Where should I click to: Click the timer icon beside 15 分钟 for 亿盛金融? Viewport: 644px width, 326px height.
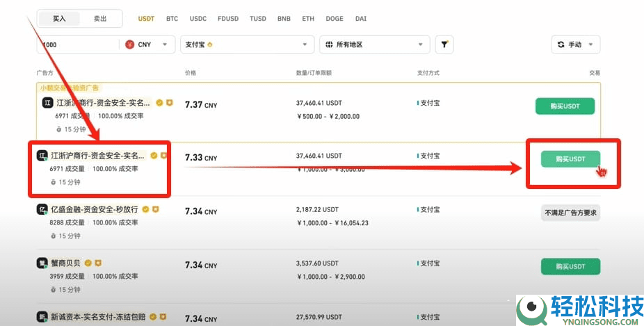click(x=53, y=236)
